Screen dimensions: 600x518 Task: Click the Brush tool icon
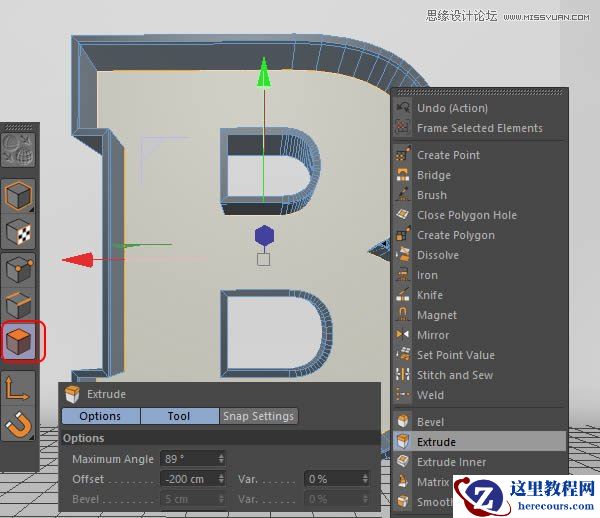[x=403, y=195]
